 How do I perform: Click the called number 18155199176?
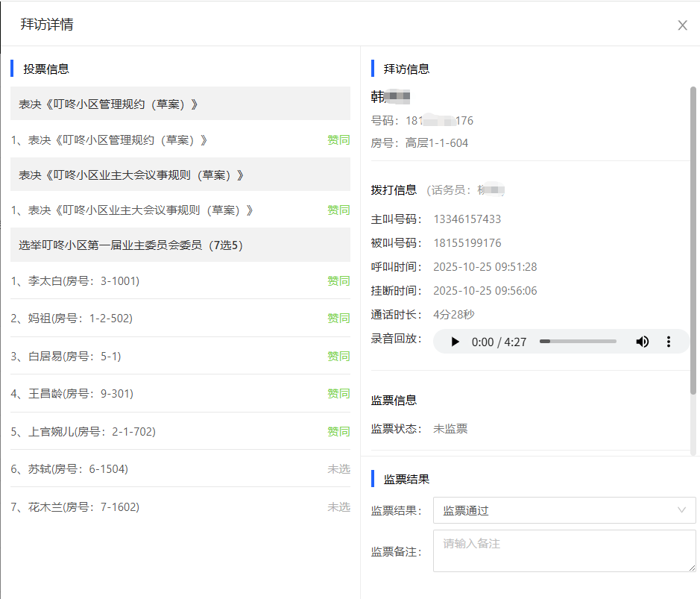coord(467,243)
